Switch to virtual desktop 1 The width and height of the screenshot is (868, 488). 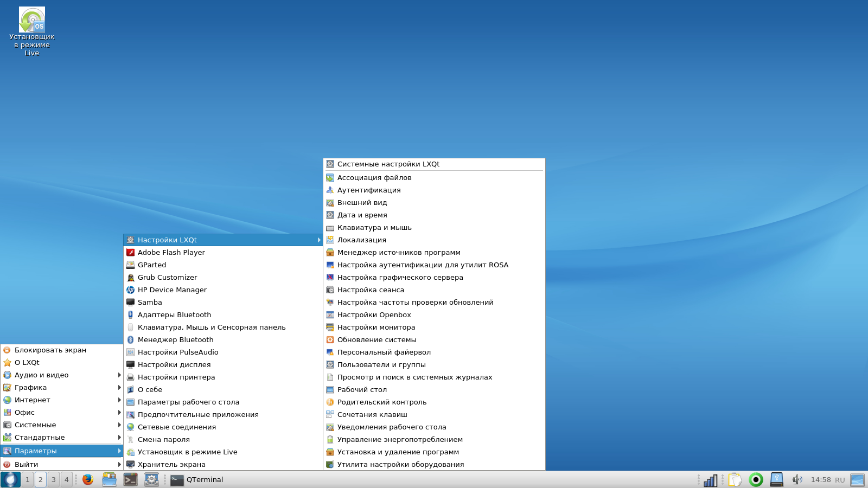coord(28,479)
